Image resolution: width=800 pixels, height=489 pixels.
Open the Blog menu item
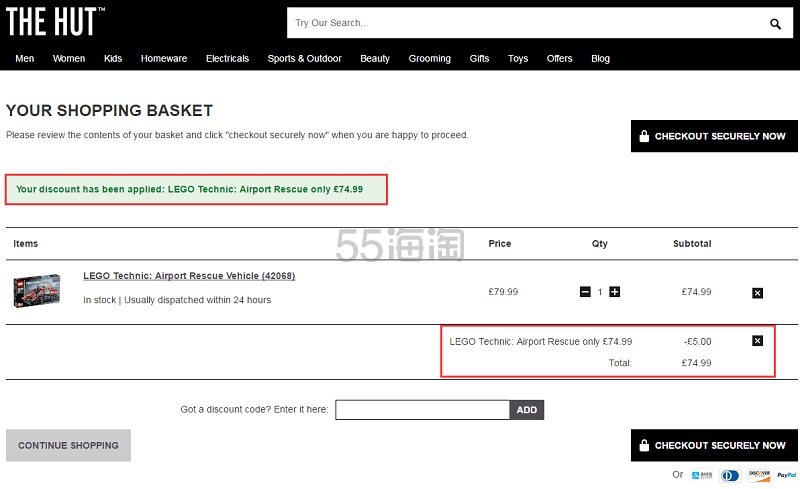(601, 59)
